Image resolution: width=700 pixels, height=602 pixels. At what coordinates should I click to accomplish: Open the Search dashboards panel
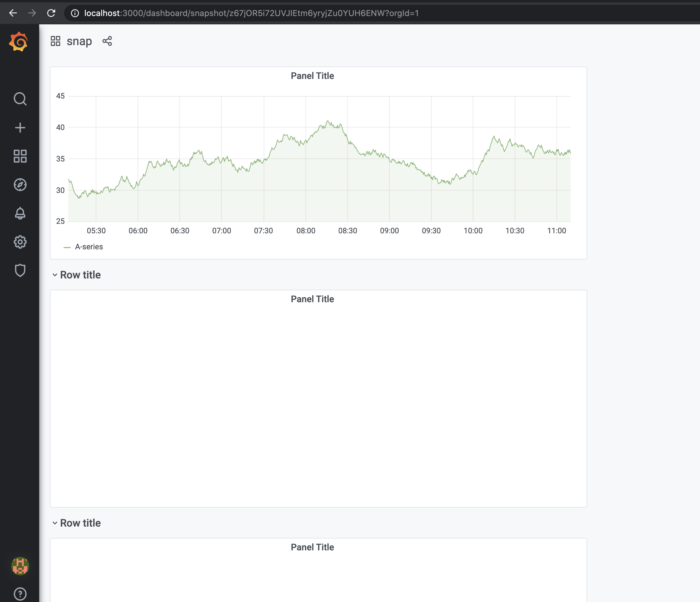(x=20, y=99)
